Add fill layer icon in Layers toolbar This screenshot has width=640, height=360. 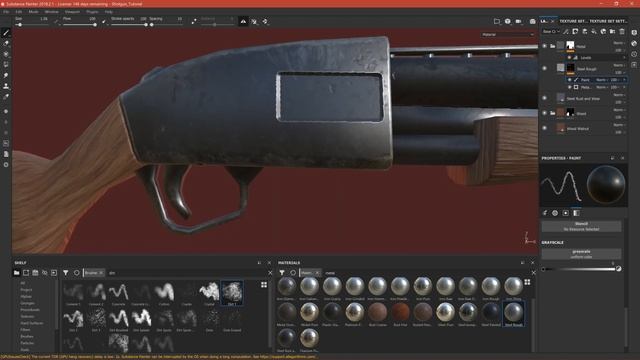click(x=594, y=31)
